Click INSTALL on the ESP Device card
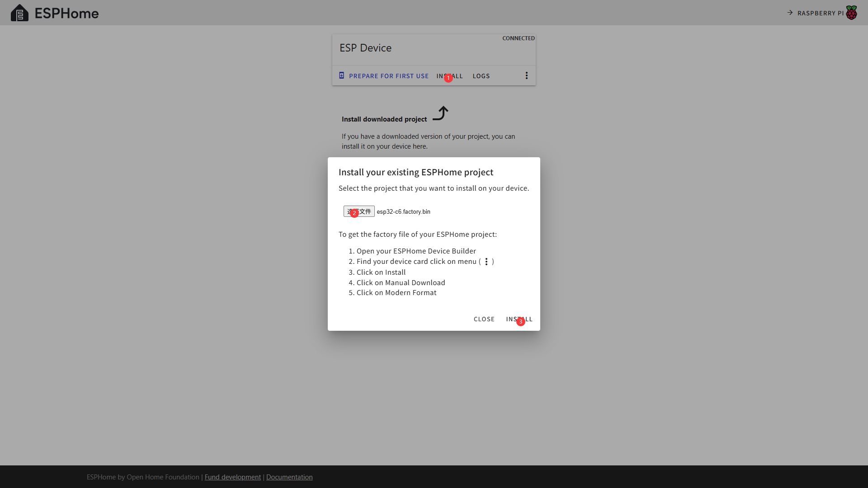Image resolution: width=868 pixels, height=488 pixels. (x=449, y=76)
